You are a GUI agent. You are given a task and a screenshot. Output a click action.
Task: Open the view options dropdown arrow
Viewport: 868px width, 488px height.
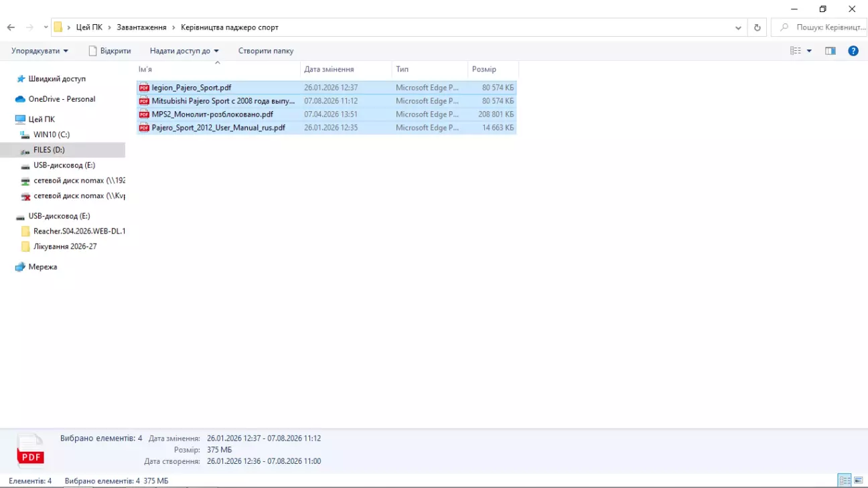(x=809, y=51)
